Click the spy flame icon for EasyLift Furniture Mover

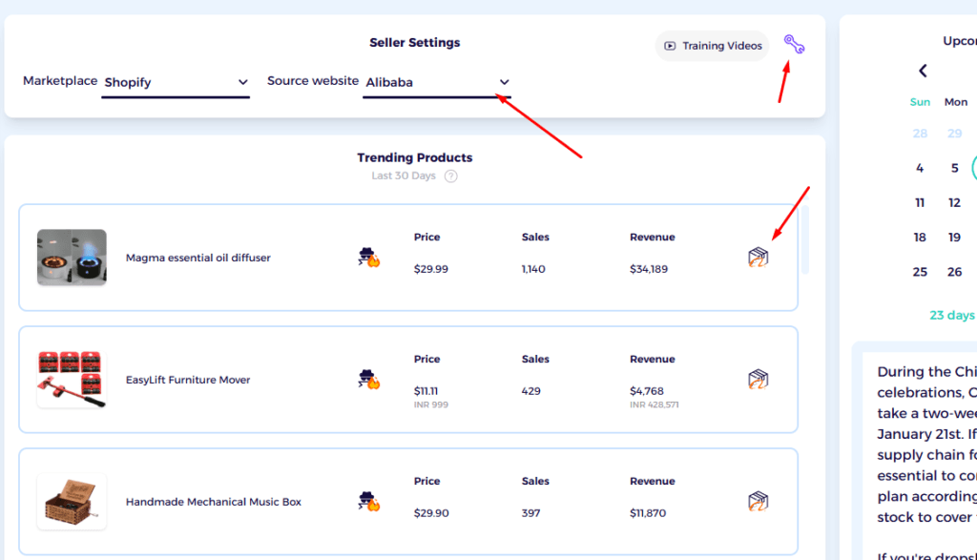pyautogui.click(x=367, y=379)
